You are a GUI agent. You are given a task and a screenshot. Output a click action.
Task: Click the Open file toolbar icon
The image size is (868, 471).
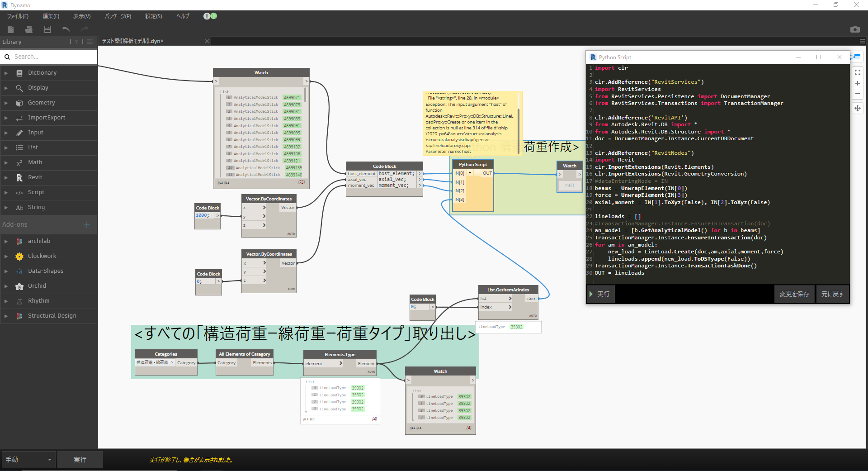(x=29, y=29)
